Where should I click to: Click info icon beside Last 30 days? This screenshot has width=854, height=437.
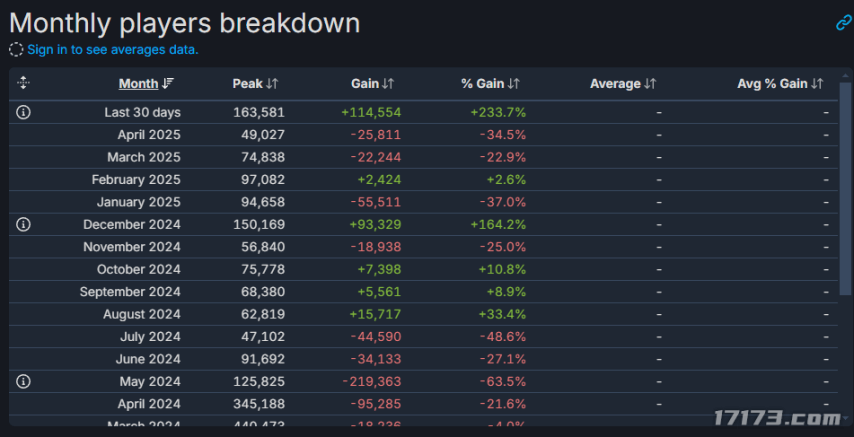(23, 112)
